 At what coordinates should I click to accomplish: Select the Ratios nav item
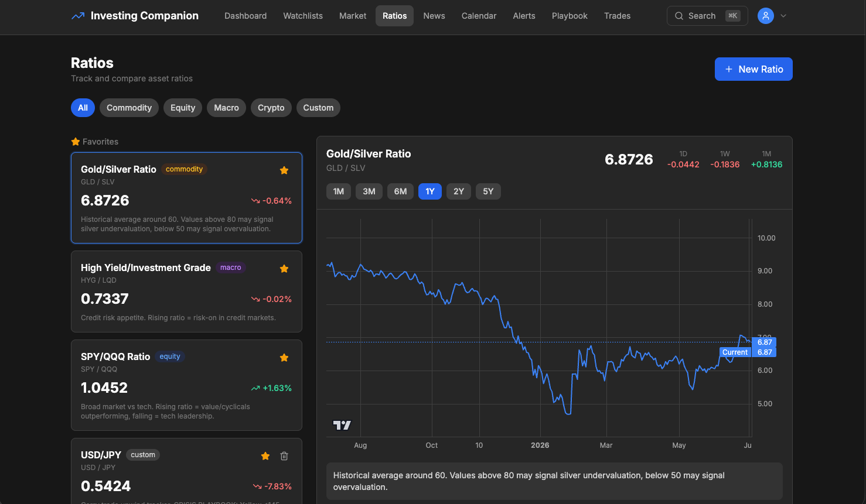pos(394,16)
